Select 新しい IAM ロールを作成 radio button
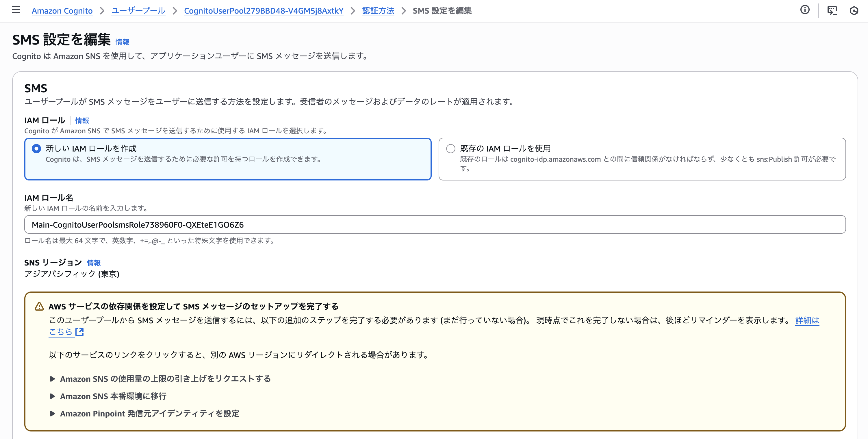This screenshot has height=439, width=868. [x=36, y=149]
